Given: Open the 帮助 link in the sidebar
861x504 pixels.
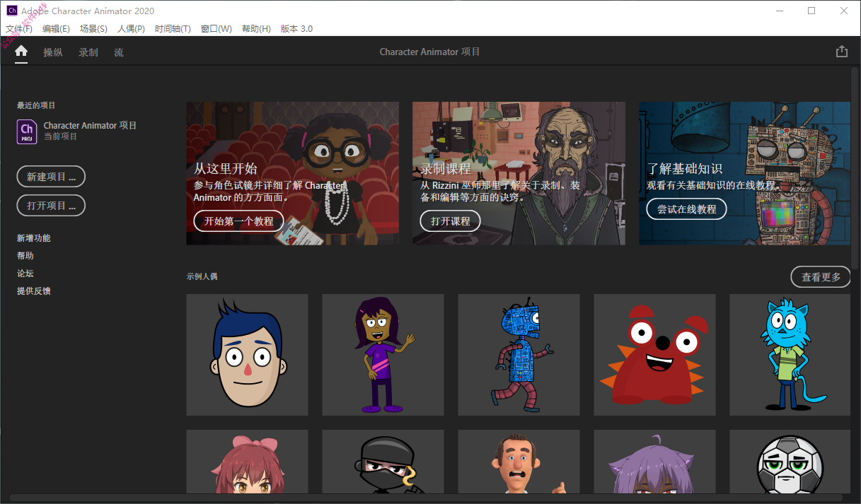Looking at the screenshot, I should [x=25, y=256].
